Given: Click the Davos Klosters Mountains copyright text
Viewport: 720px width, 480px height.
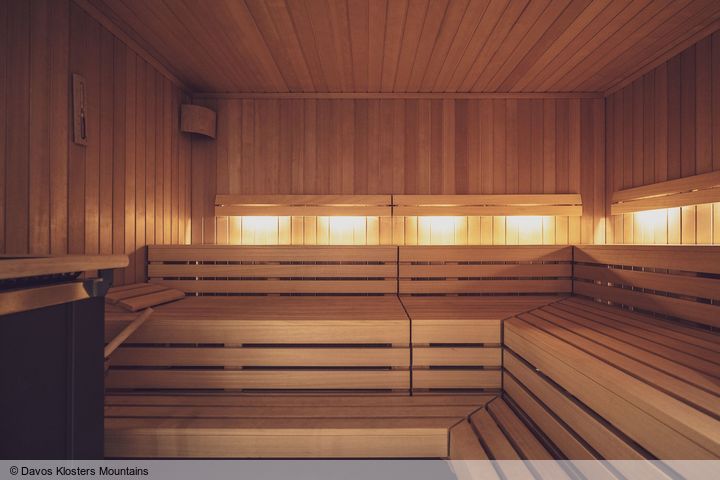Looking at the screenshot, I should click(79, 471).
